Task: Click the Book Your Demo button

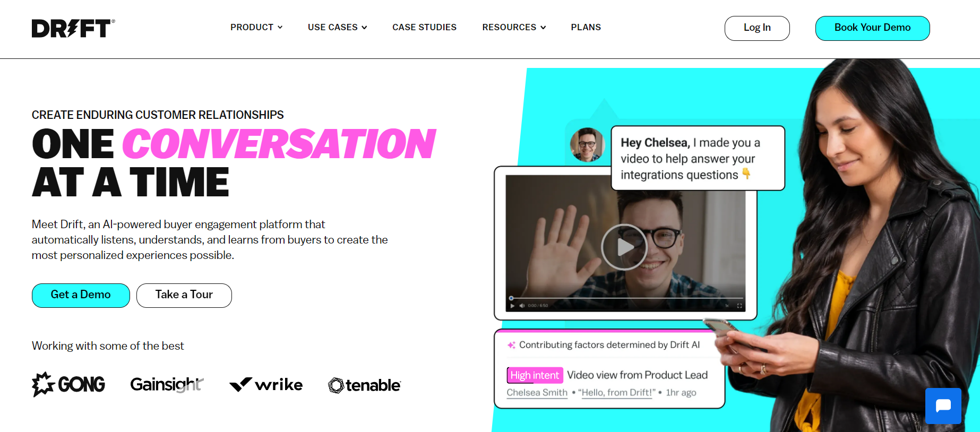Action: (872, 28)
